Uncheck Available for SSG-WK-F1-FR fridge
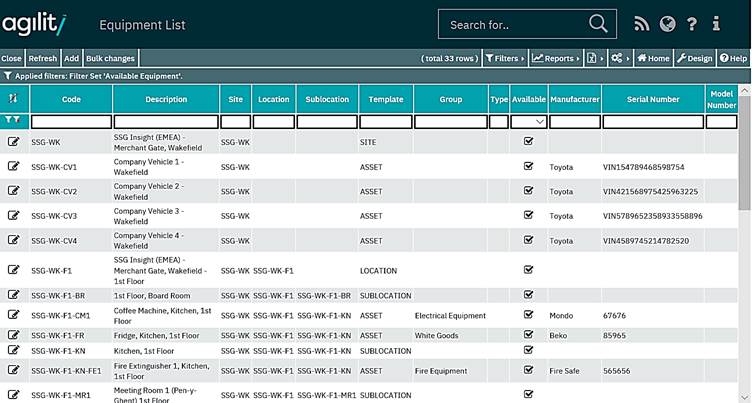The width and height of the screenshot is (752, 403). [528, 335]
